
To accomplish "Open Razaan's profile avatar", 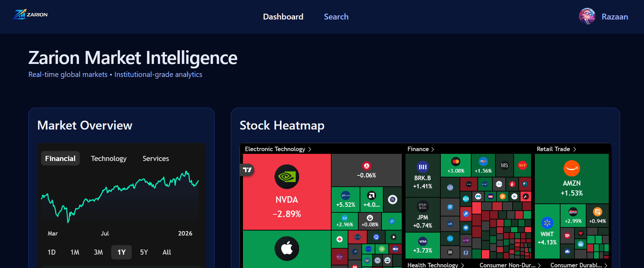I will pyautogui.click(x=587, y=16).
